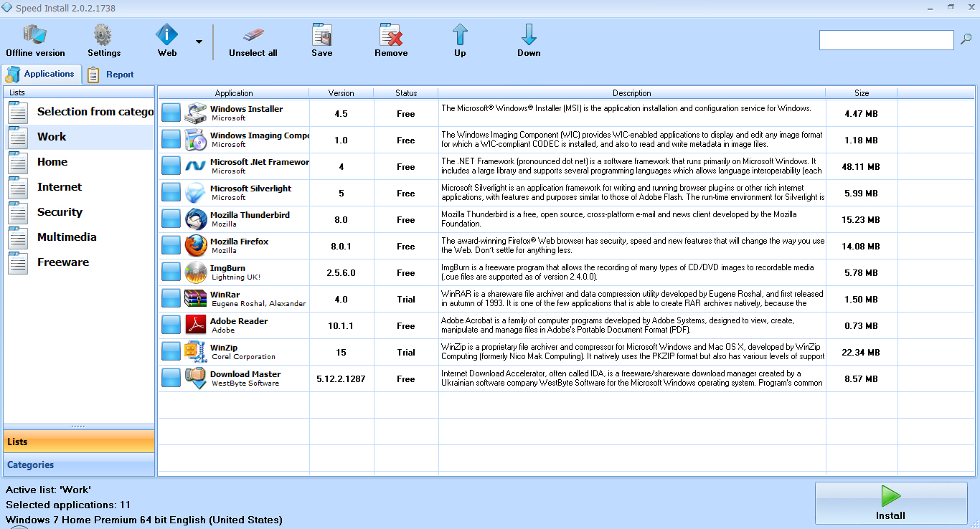The height and width of the screenshot is (529, 980).
Task: Toggle WinZip checkbox
Action: 171,352
